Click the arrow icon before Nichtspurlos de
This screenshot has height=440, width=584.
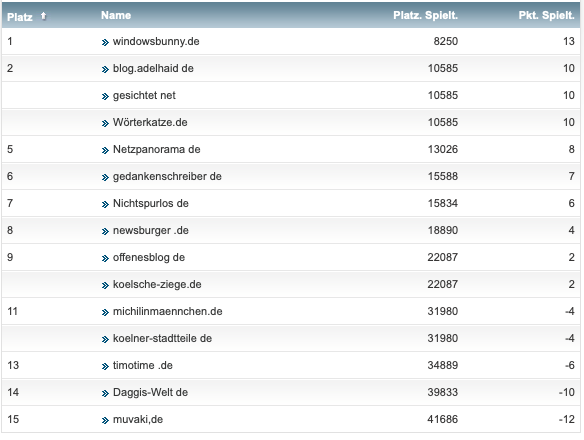click(x=105, y=205)
